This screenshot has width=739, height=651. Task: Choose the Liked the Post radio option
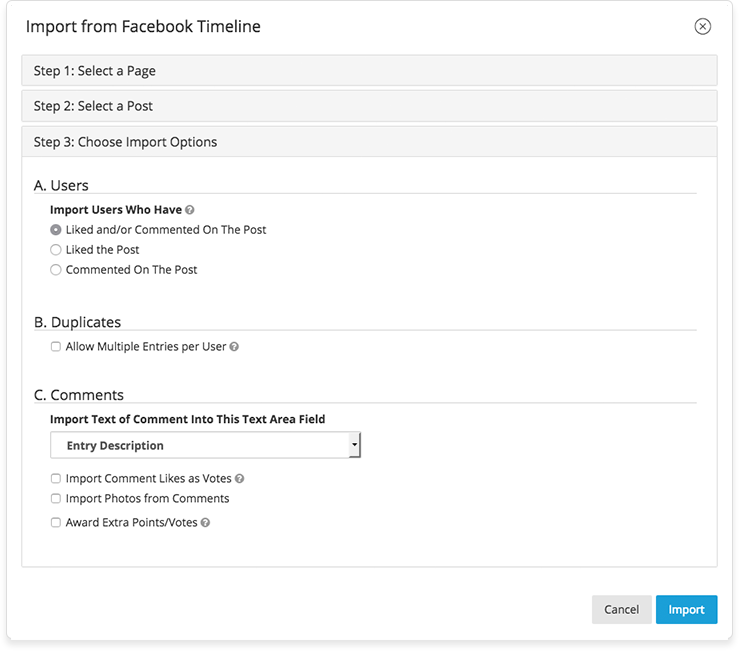coord(56,250)
